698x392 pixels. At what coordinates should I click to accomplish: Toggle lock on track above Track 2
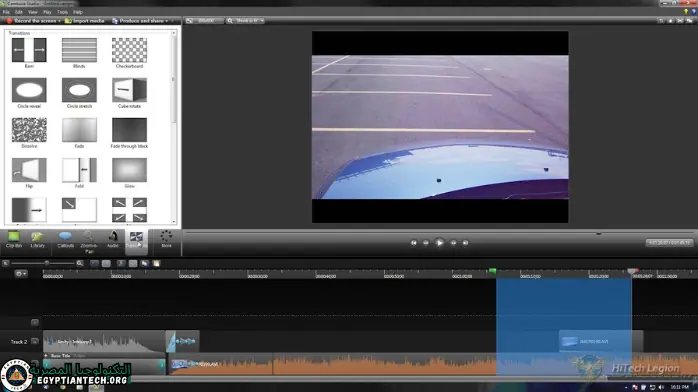tap(35, 322)
